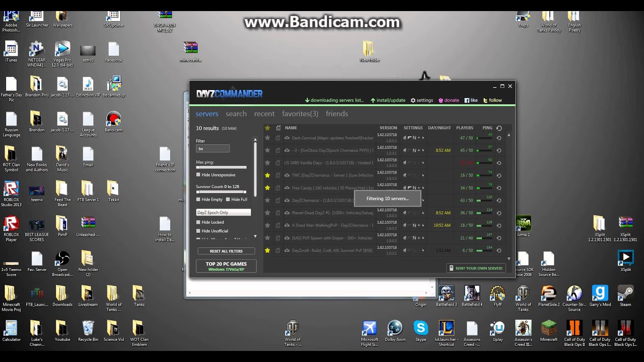Screen dimensions: 644x362
Task: Click the refresh-all icon beside PING header
Action: [498, 128]
